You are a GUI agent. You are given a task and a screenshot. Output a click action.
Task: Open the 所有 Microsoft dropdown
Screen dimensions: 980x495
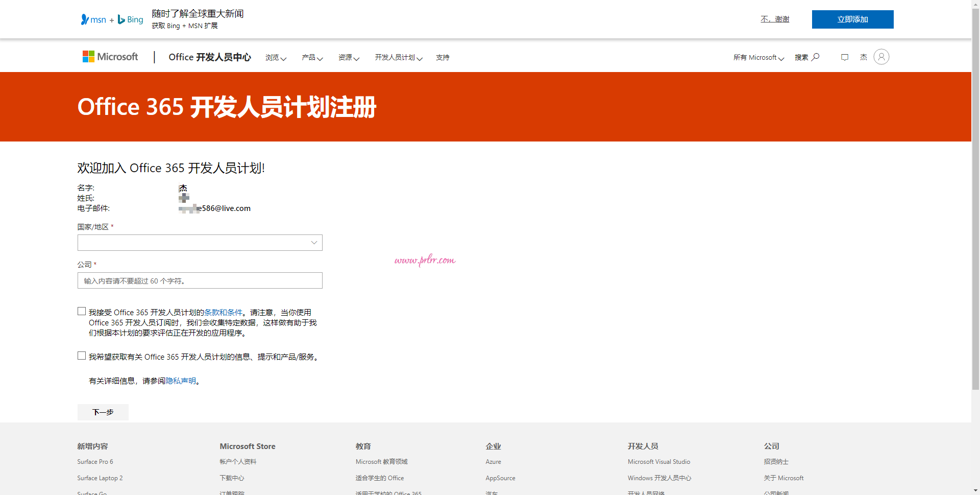coord(758,57)
